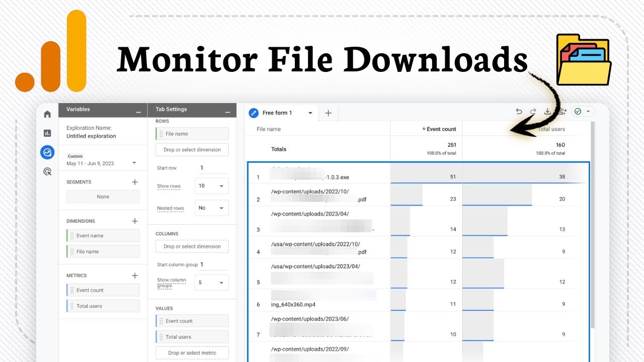Click the File name column header
This screenshot has height=362, width=644.
point(269,129)
